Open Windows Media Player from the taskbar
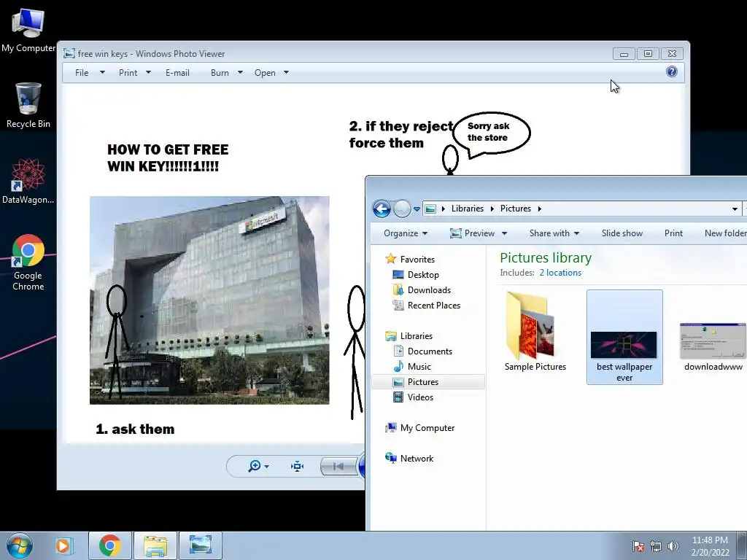Image resolution: width=747 pixels, height=560 pixels. coord(63,545)
